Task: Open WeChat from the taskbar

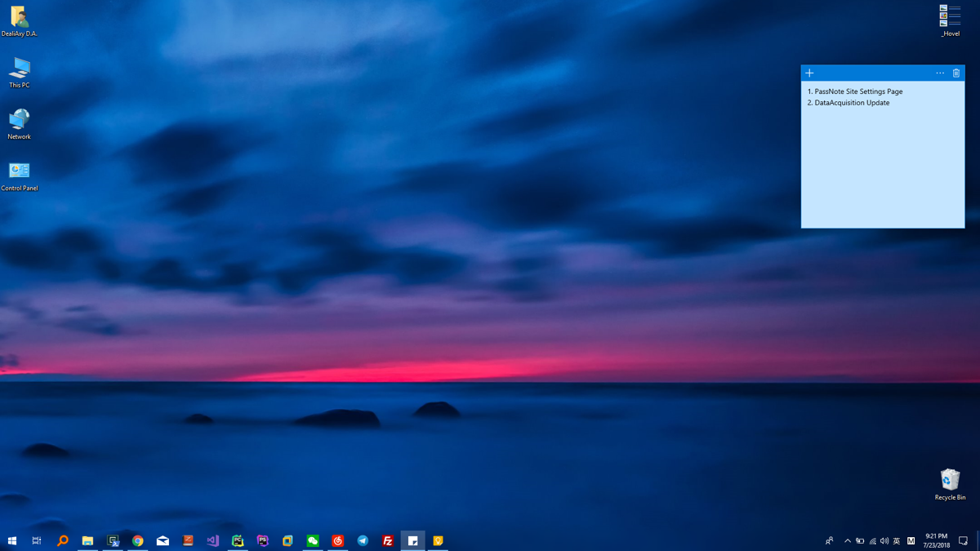Action: (313, 540)
